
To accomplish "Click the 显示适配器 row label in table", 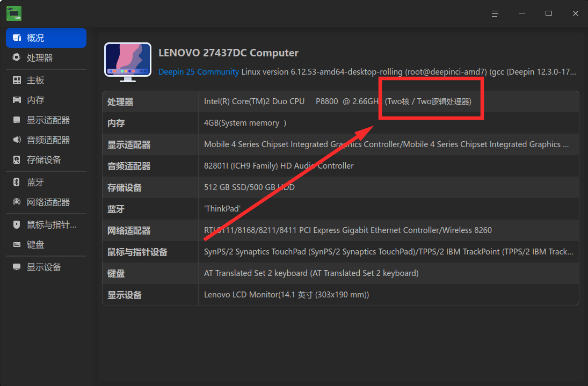I will pyautogui.click(x=129, y=145).
